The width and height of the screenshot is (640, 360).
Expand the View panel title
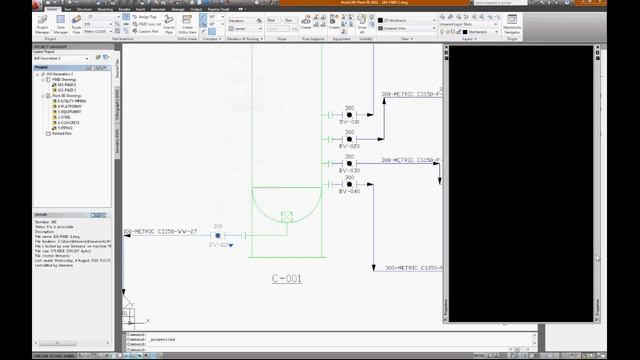coord(407,39)
